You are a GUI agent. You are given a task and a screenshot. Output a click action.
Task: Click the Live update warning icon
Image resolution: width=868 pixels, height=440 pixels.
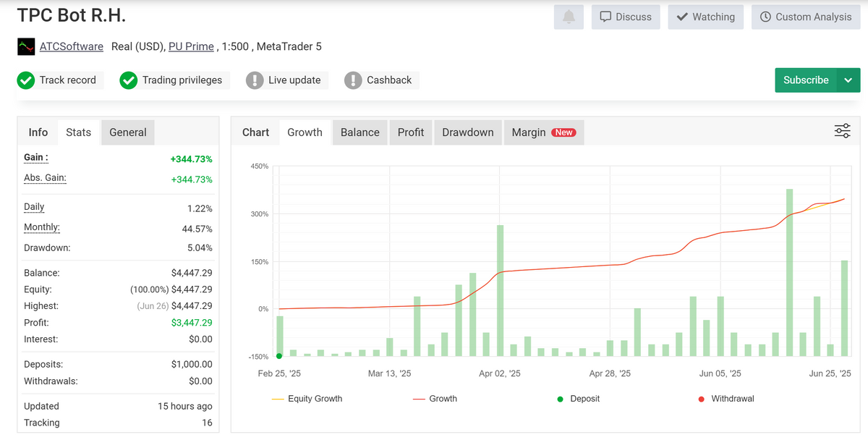click(x=255, y=80)
